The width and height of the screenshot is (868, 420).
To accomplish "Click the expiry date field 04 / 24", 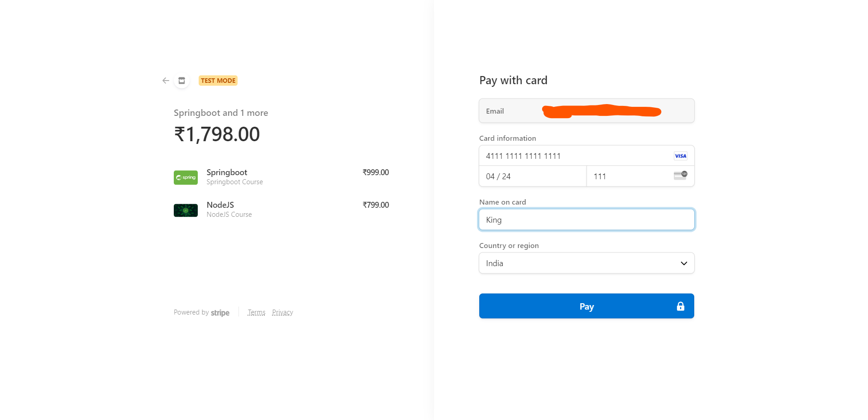I will (x=532, y=177).
